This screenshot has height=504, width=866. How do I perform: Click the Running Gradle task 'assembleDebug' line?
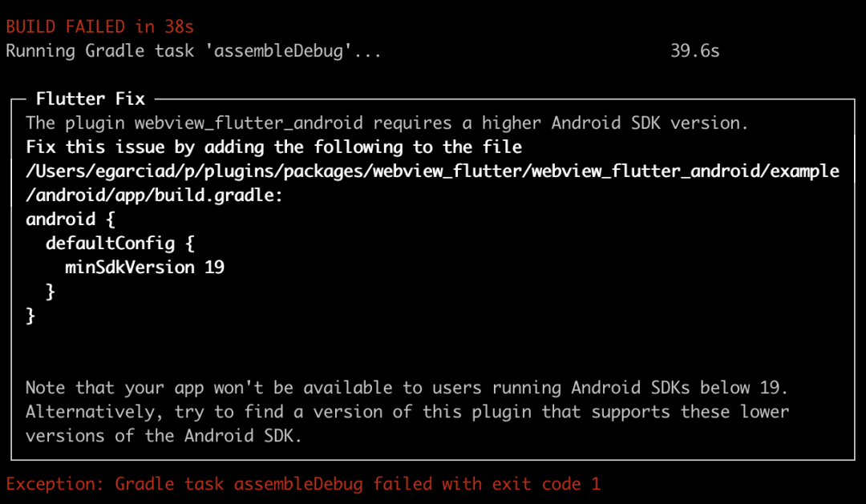(x=193, y=51)
